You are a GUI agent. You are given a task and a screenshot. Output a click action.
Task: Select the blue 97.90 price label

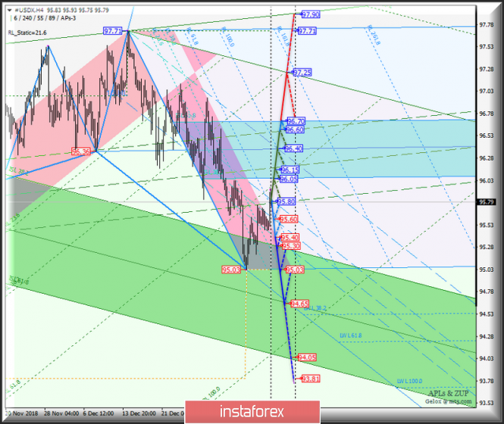pyautogui.click(x=311, y=14)
